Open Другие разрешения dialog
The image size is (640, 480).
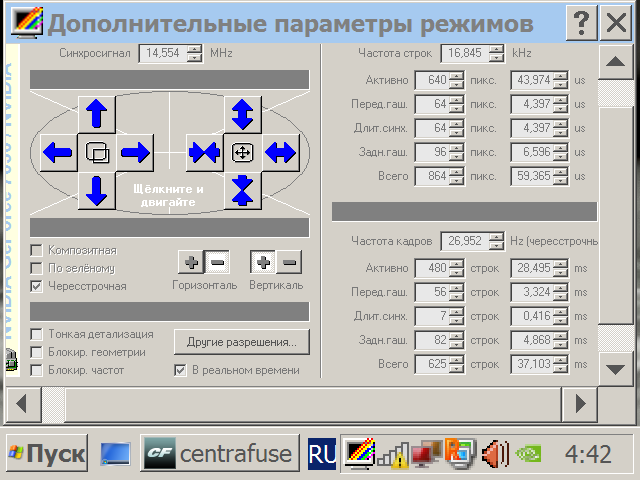pyautogui.click(x=241, y=342)
